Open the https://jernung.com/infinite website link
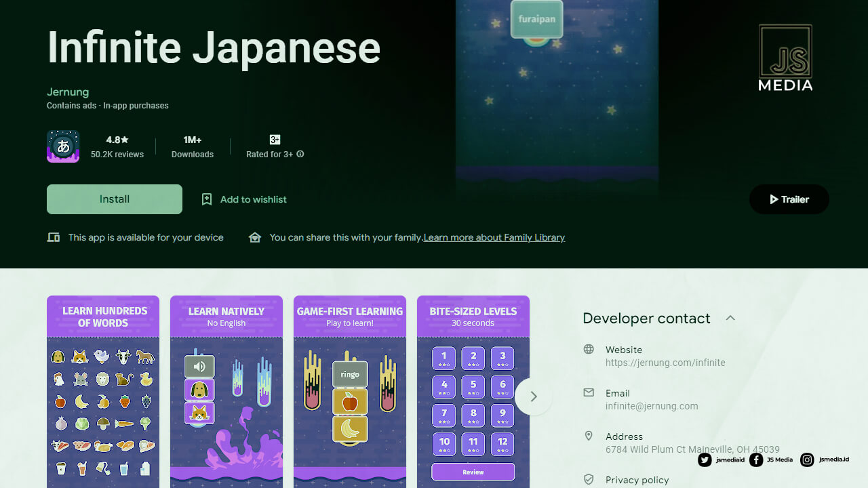The image size is (868, 488). 665,363
